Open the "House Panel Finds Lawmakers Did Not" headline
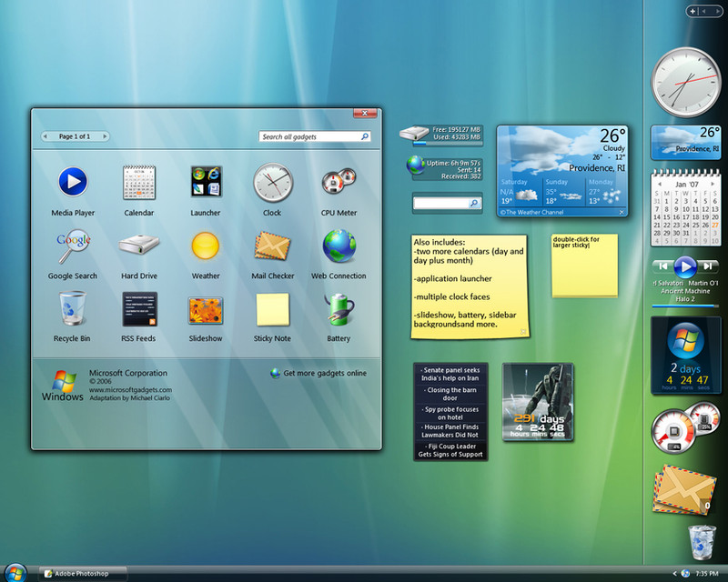Viewport: 728px width, 582px height. 450,431
